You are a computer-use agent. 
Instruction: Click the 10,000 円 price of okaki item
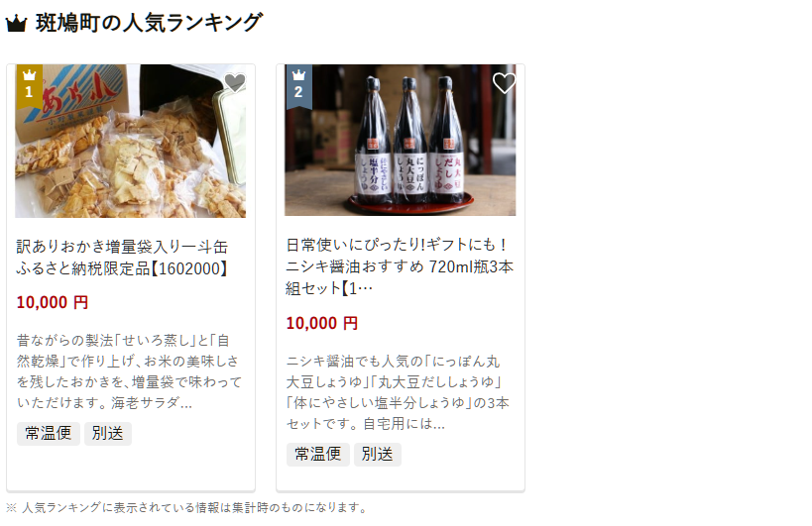point(53,302)
